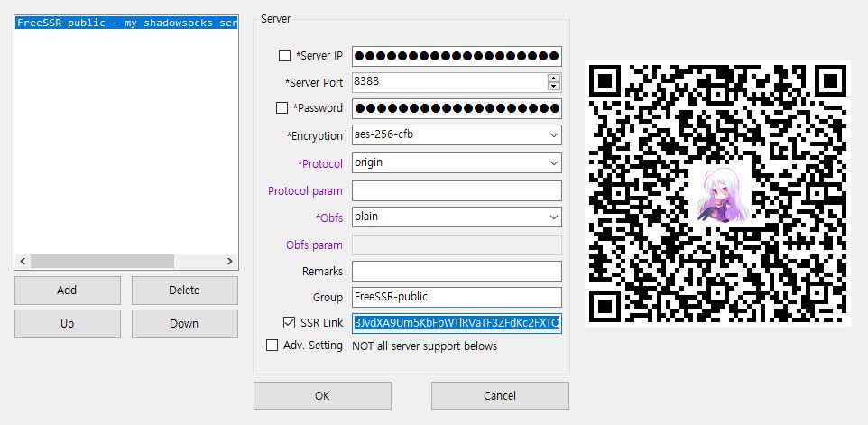Increase Server Port with the up arrow
The image size is (868, 425).
pos(554,78)
